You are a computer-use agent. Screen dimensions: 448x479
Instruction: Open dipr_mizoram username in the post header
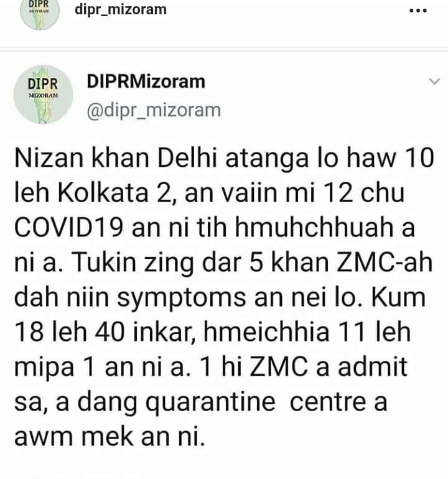[121, 9]
